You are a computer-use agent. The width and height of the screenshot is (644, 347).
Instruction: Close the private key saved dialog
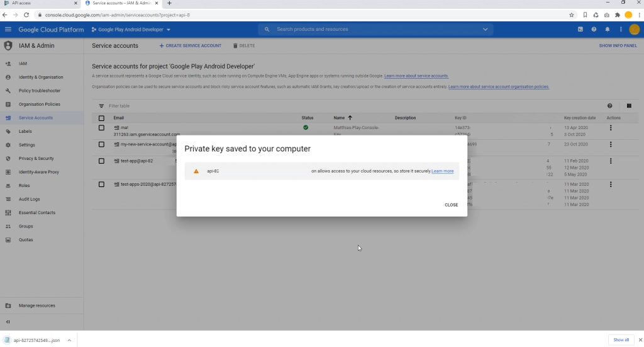click(x=451, y=205)
